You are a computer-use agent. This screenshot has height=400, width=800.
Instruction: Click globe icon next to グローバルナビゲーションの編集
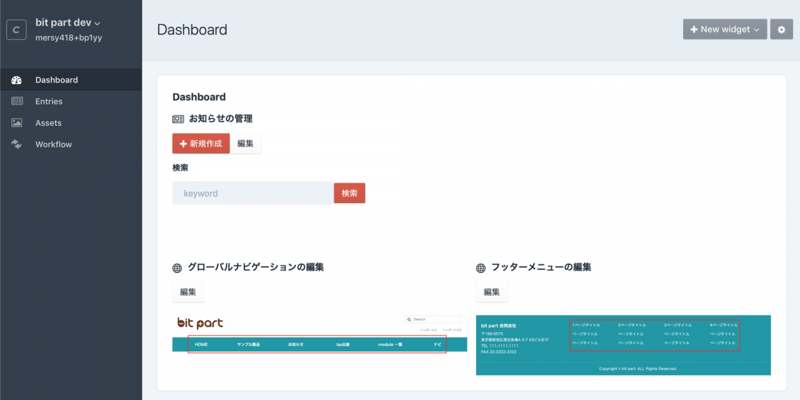[x=178, y=268]
